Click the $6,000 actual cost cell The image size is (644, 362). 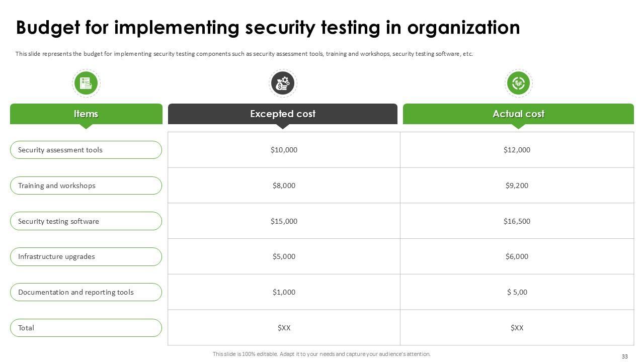(517, 256)
